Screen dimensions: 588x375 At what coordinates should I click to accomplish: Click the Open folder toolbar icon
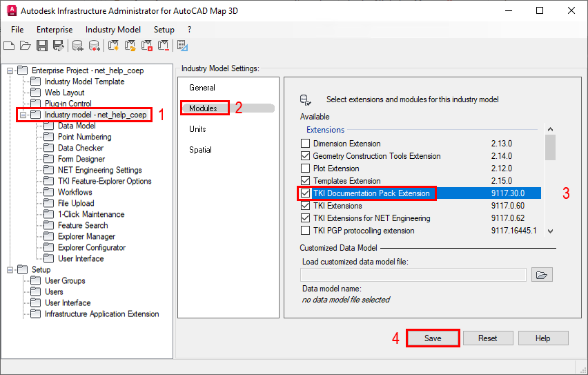25,46
